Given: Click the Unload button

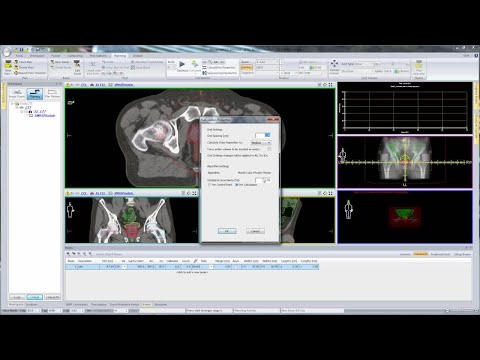Looking at the screenshot, I should pyautogui.click(x=34, y=297).
